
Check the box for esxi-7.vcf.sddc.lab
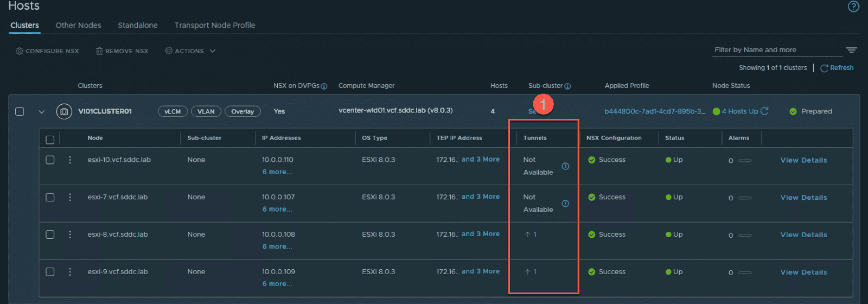[x=50, y=198]
